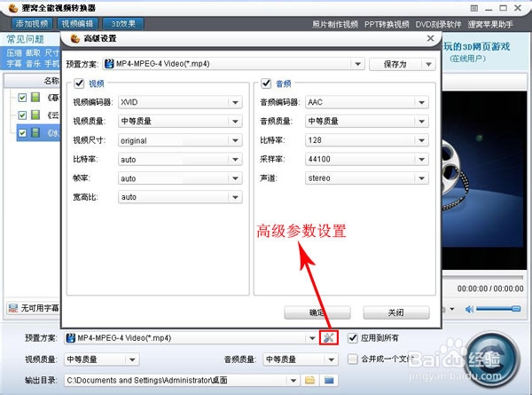Expand the 保存为 dropdown arrow
Image resolution: width=532 pixels, height=395 pixels.
click(428, 64)
